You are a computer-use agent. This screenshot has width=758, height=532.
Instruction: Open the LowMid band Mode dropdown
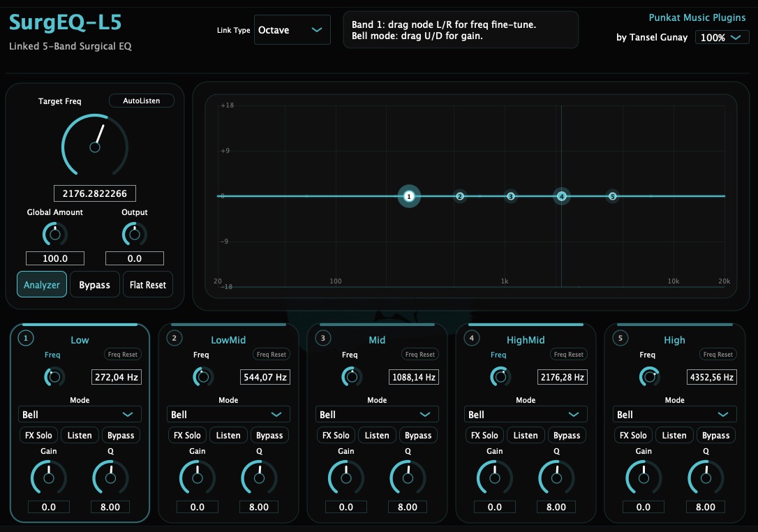click(228, 415)
